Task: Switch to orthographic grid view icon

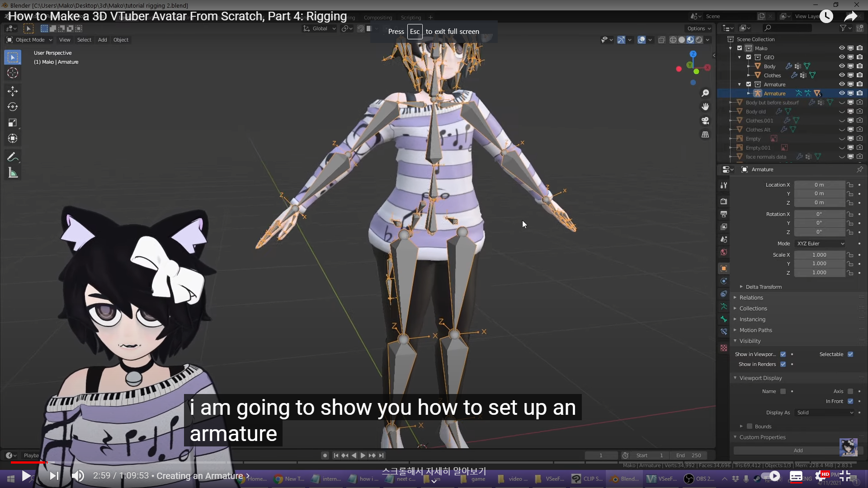Action: coord(705,135)
